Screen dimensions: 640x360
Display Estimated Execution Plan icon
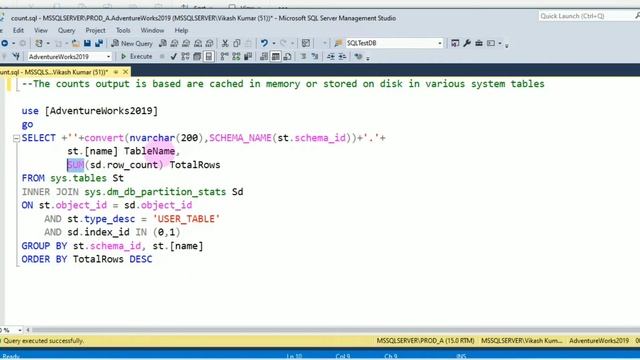[185, 57]
